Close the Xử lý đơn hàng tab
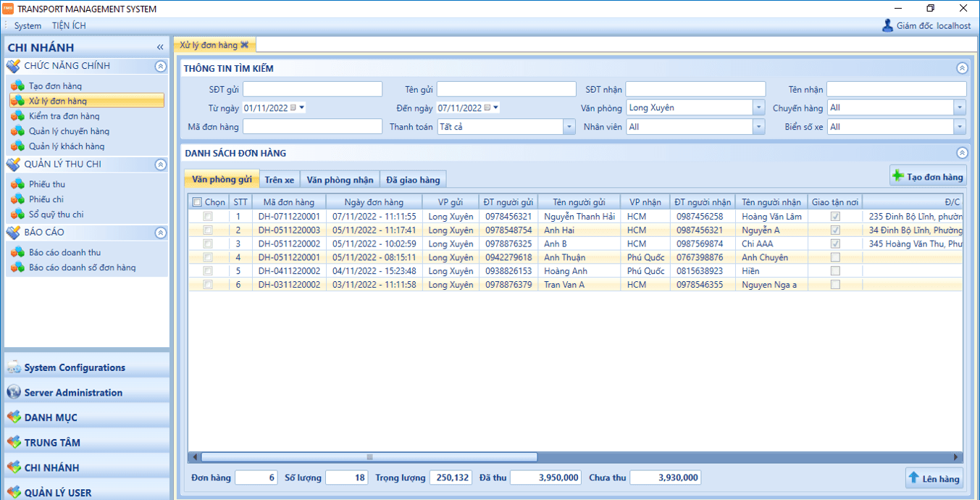This screenshot has width=980, height=500. pos(245,45)
